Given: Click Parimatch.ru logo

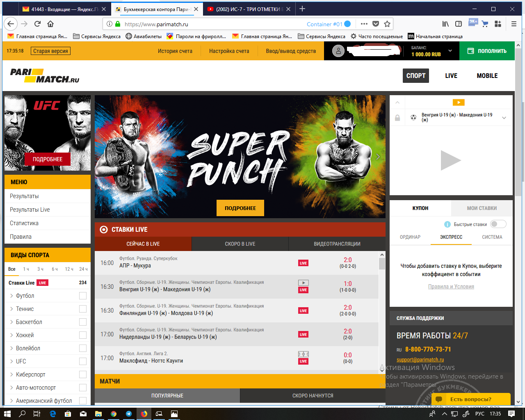Looking at the screenshot, I should pyautogui.click(x=45, y=75).
